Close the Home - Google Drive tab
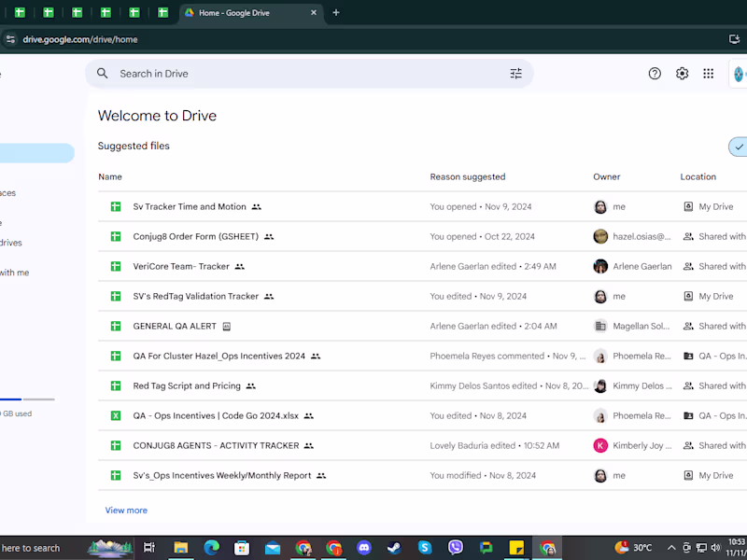The width and height of the screenshot is (747, 560). [314, 13]
